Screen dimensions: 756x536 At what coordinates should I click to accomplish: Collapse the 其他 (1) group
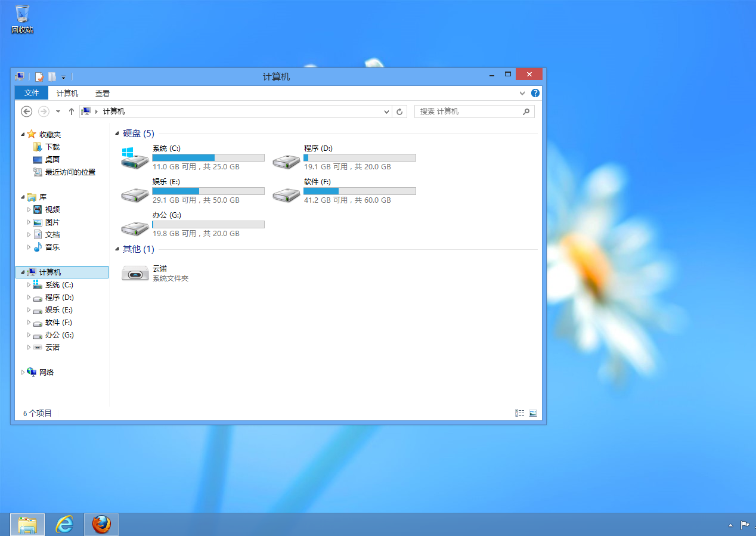click(117, 250)
